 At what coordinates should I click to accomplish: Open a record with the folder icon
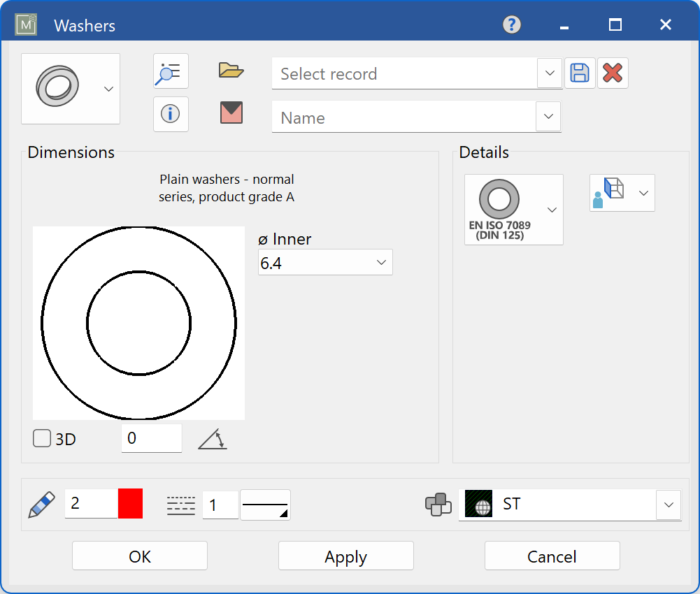pos(231,70)
